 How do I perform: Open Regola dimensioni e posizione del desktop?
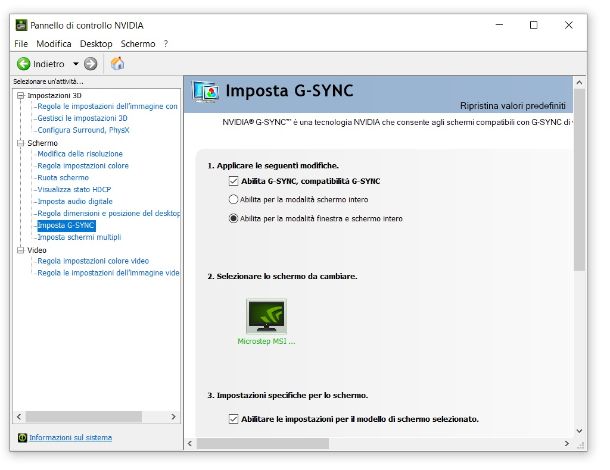[x=109, y=214]
